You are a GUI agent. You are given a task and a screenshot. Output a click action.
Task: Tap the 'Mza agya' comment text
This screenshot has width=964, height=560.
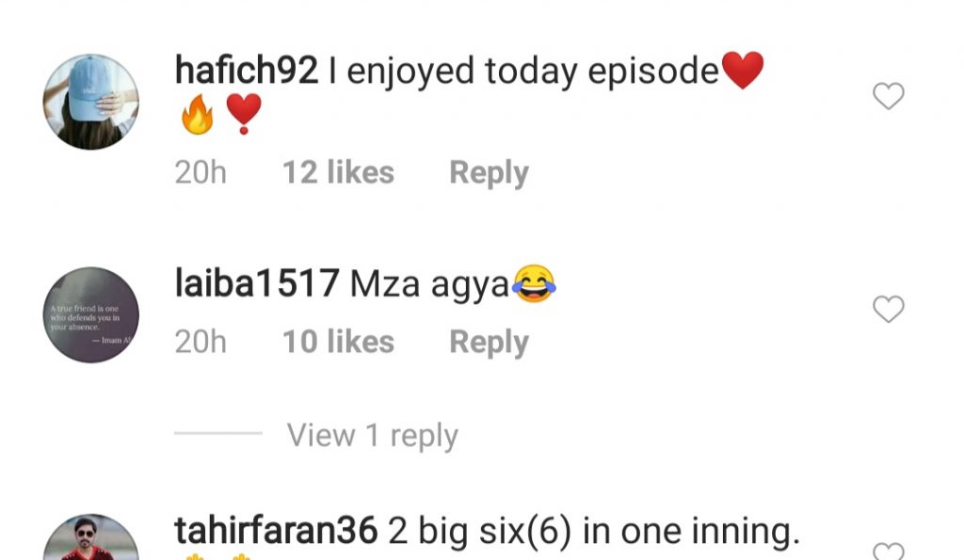pyautogui.click(x=429, y=284)
